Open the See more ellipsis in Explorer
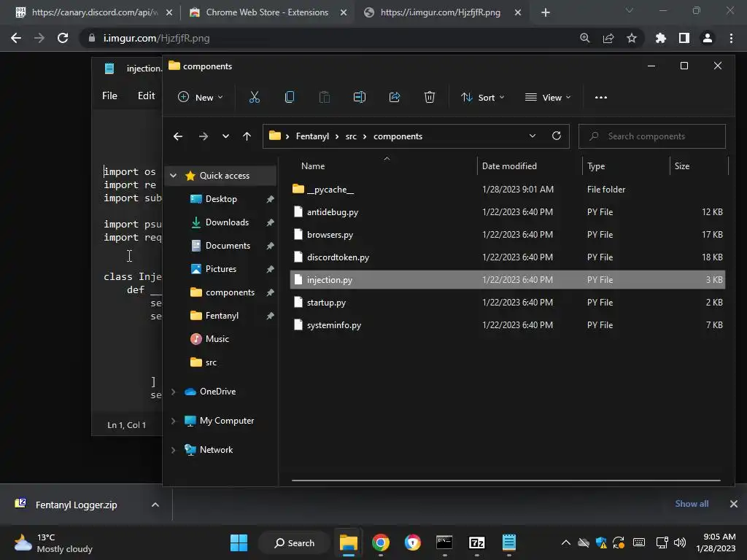 tap(601, 97)
